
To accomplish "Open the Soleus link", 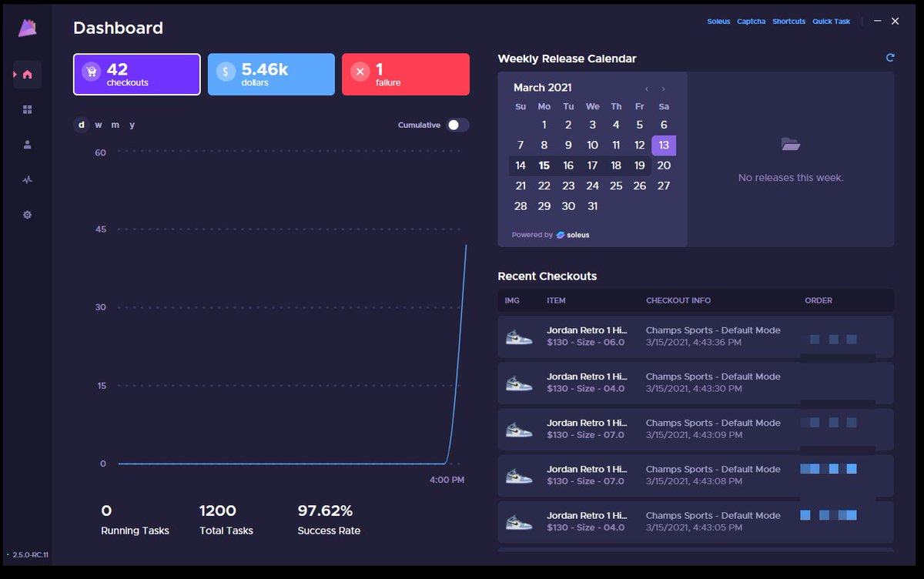I will click(x=718, y=22).
